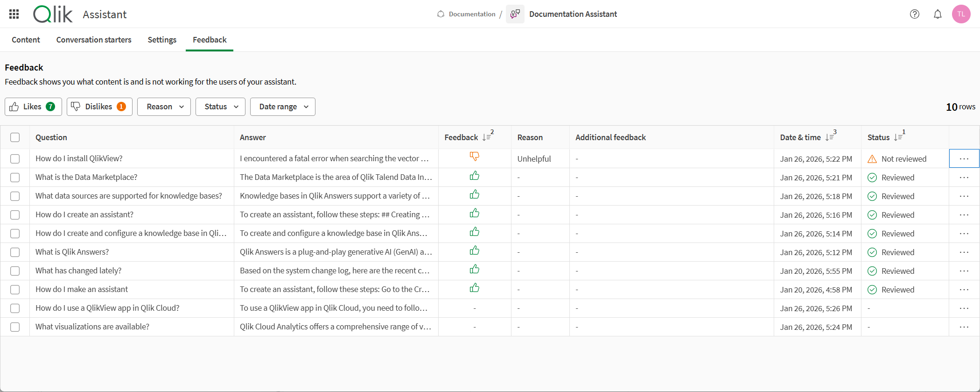Open the notifications bell
980x392 pixels.
point(938,14)
